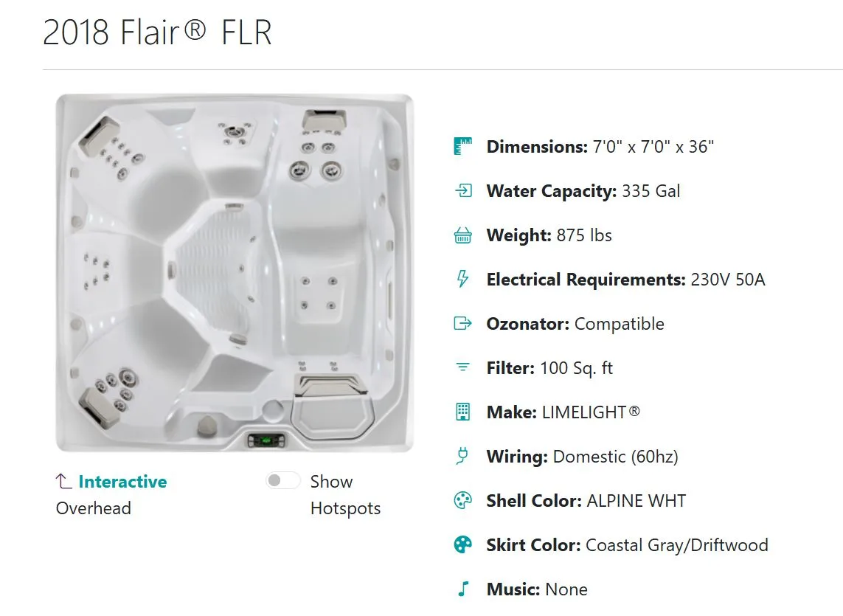Image resolution: width=843 pixels, height=616 pixels.
Task: Click the overhead hot tub image
Action: tap(235, 273)
